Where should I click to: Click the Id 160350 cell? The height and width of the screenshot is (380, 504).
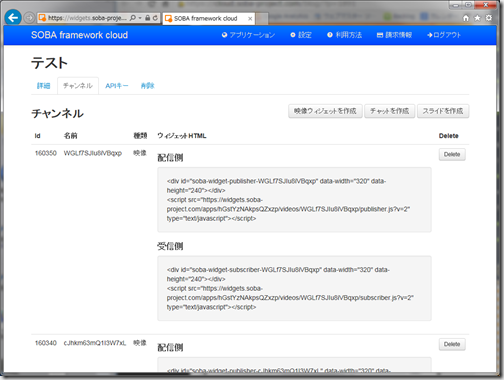(46, 153)
